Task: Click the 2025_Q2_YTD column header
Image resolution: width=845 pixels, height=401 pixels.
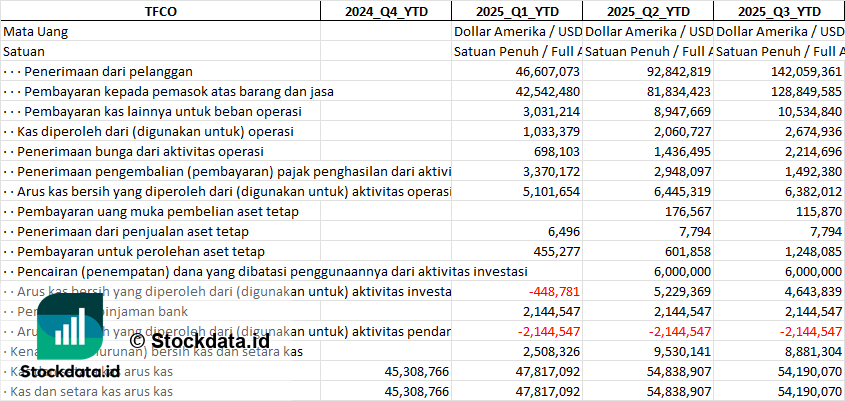Action: click(x=648, y=11)
